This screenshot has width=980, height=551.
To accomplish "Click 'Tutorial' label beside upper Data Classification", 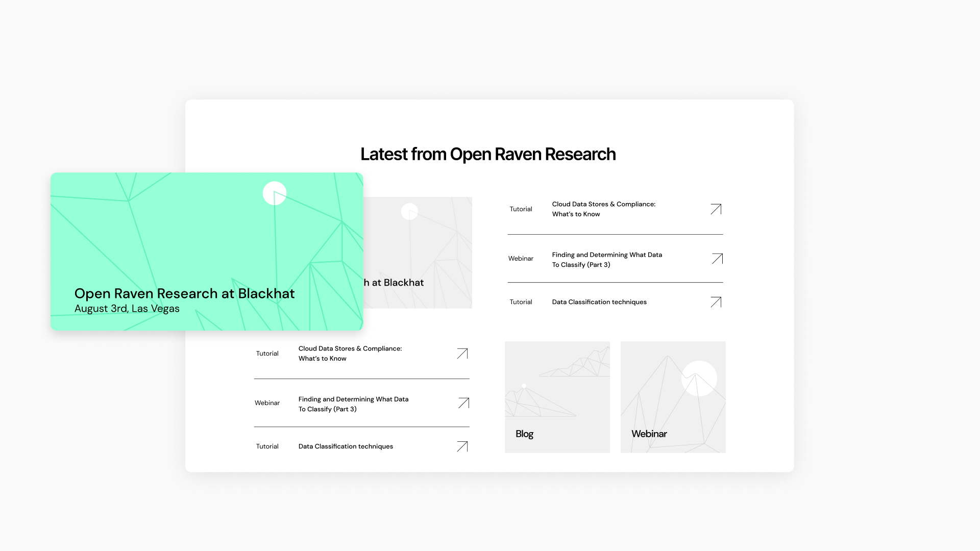I will 521,302.
